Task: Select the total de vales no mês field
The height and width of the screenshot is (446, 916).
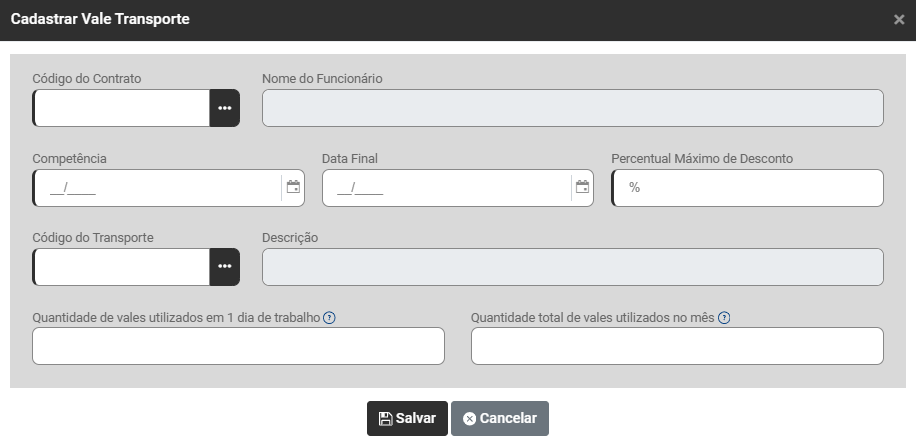Action: (677, 346)
